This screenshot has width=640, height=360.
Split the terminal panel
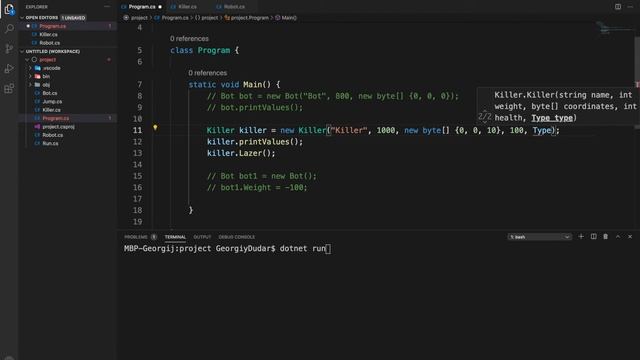point(593,237)
